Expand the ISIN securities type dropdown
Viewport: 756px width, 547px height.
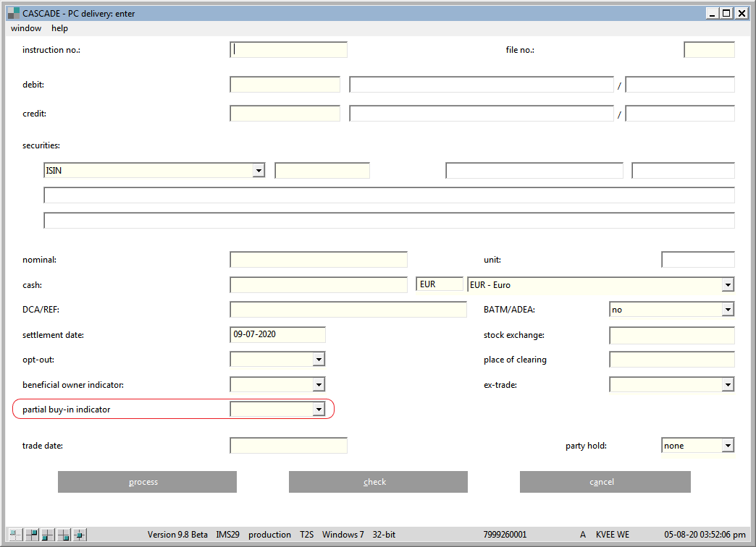[x=259, y=171]
